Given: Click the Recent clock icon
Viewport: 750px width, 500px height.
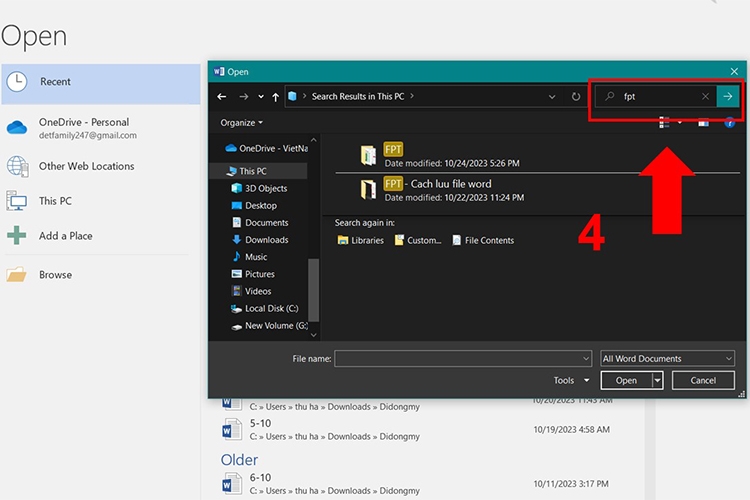Looking at the screenshot, I should click(17, 82).
